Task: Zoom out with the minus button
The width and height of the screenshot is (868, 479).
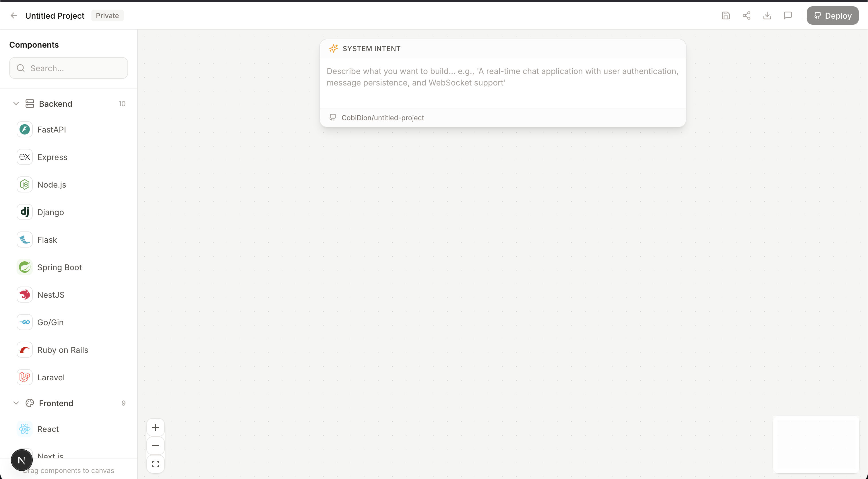Action: tap(155, 446)
